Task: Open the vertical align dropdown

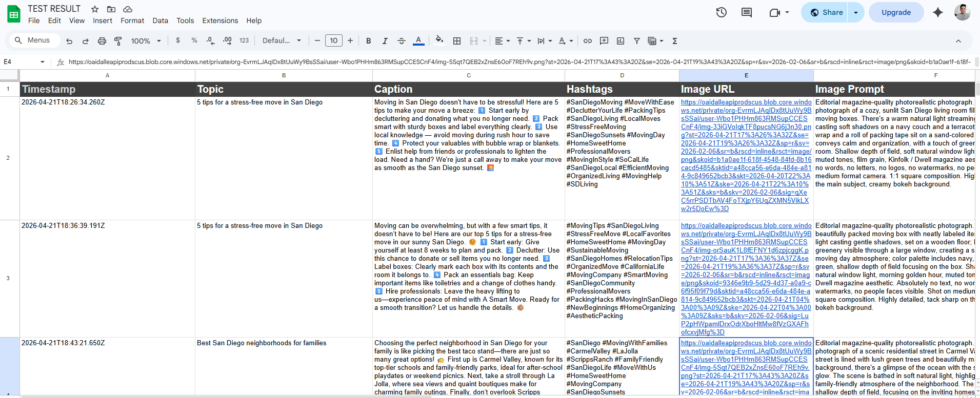Action: 523,40
